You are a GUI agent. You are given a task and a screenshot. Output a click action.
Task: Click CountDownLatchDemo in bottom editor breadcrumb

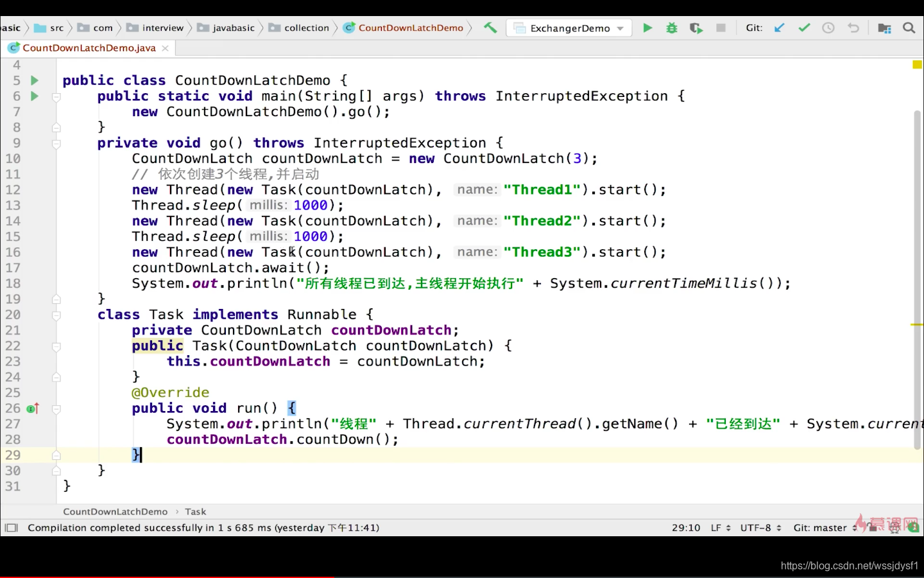[x=116, y=512]
